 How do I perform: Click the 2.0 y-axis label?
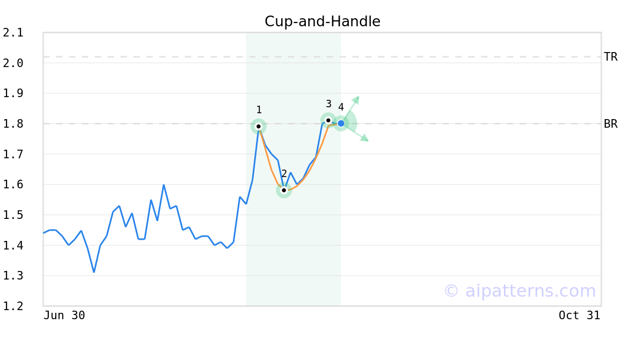tap(13, 63)
